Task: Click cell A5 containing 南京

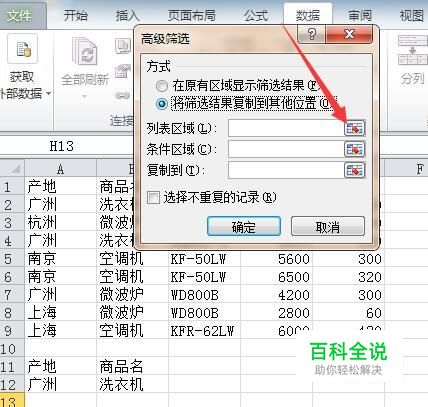Action: pyautogui.click(x=60, y=259)
